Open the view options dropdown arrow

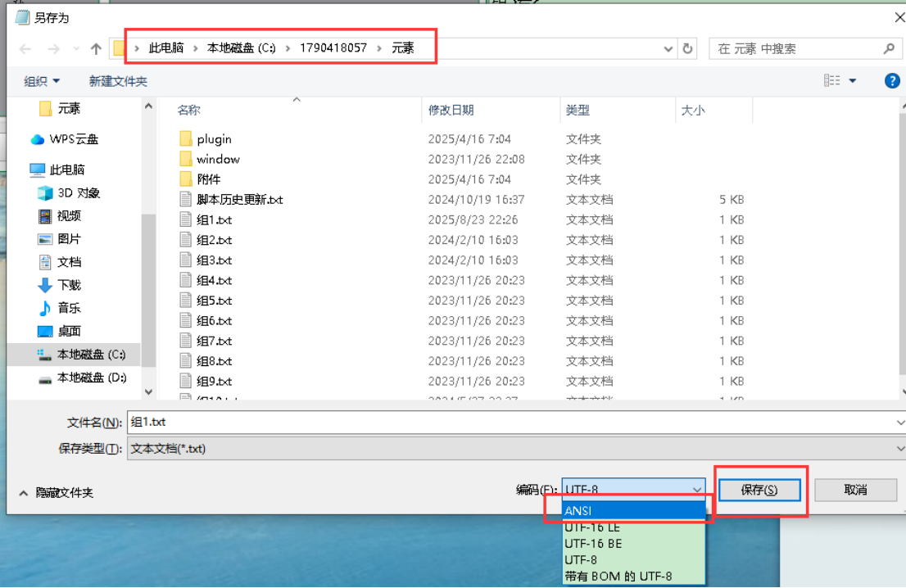[x=852, y=80]
